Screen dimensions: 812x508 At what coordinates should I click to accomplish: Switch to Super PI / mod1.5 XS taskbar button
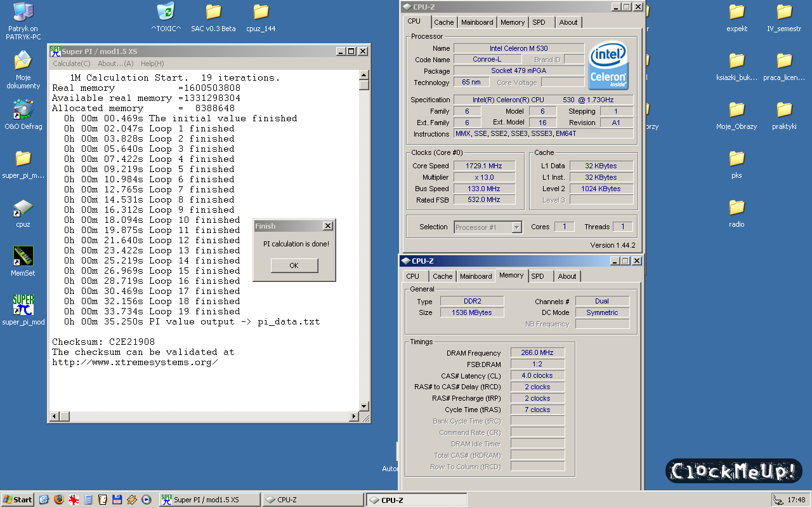coord(209,500)
